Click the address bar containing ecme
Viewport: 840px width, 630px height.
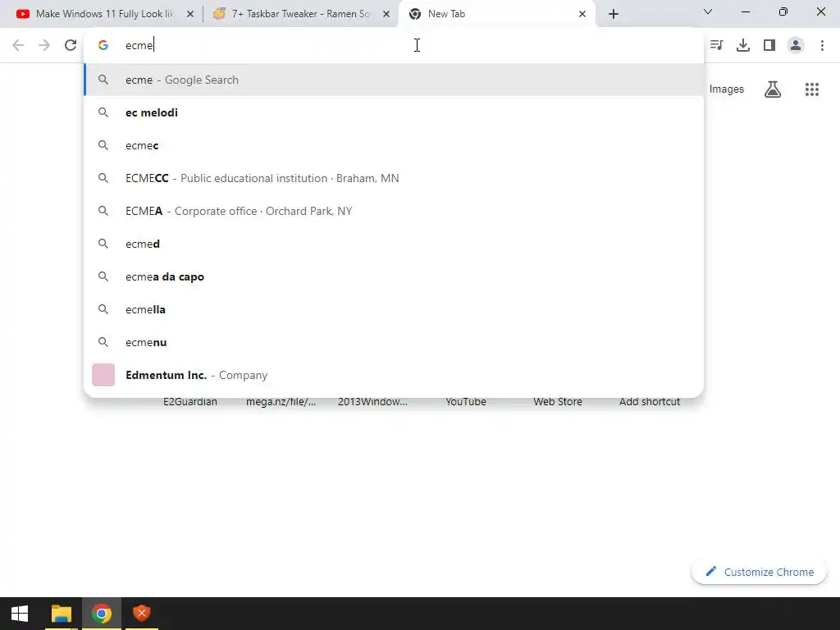(x=394, y=45)
